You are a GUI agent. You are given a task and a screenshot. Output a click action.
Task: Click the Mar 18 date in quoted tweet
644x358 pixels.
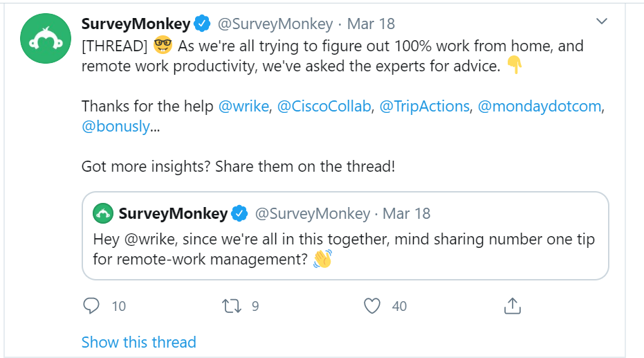pos(406,214)
